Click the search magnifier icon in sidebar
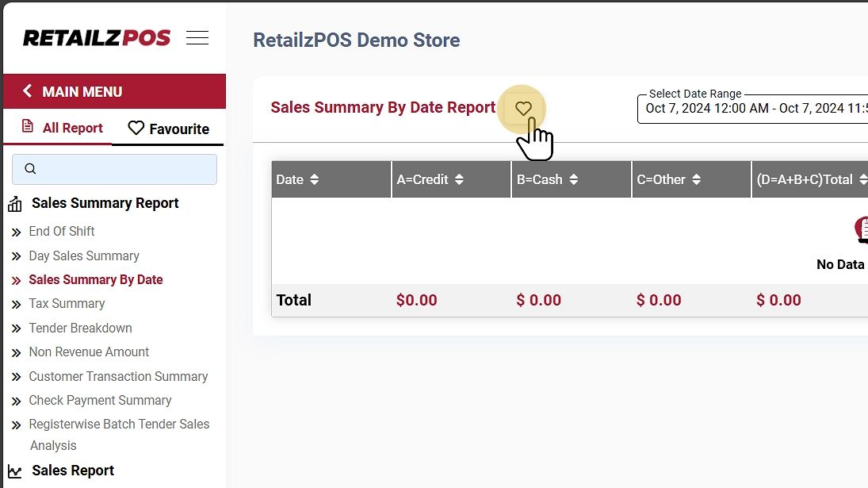Viewport: 868px width, 488px height. 31,169
